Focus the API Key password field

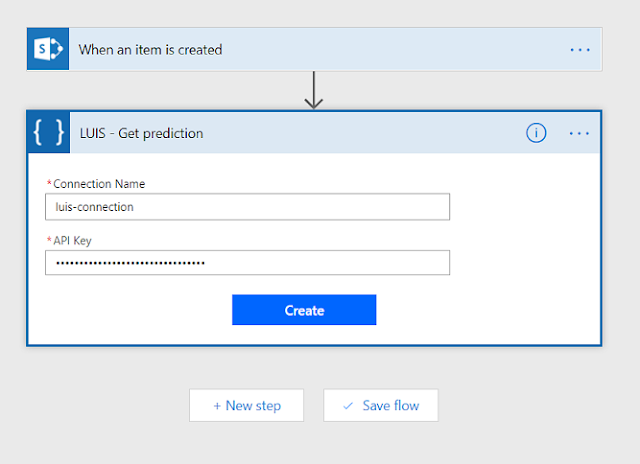247,263
